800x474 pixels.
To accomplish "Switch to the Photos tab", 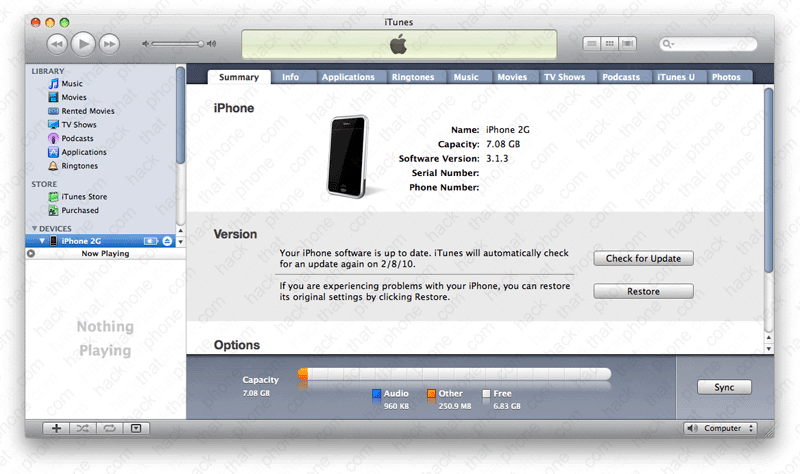I will [x=726, y=77].
